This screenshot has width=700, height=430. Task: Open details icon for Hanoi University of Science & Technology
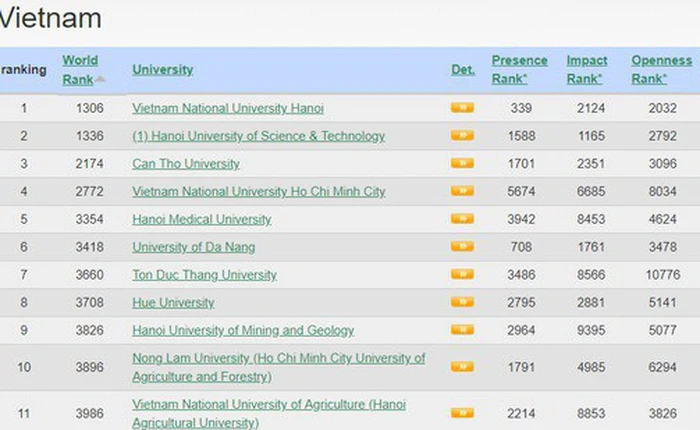point(462,135)
